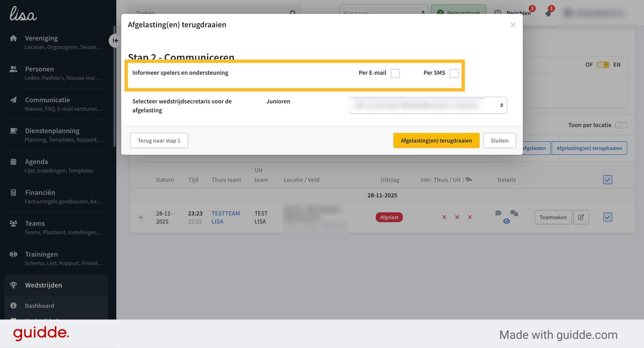Open Agenda menu in sidebar

56,166
